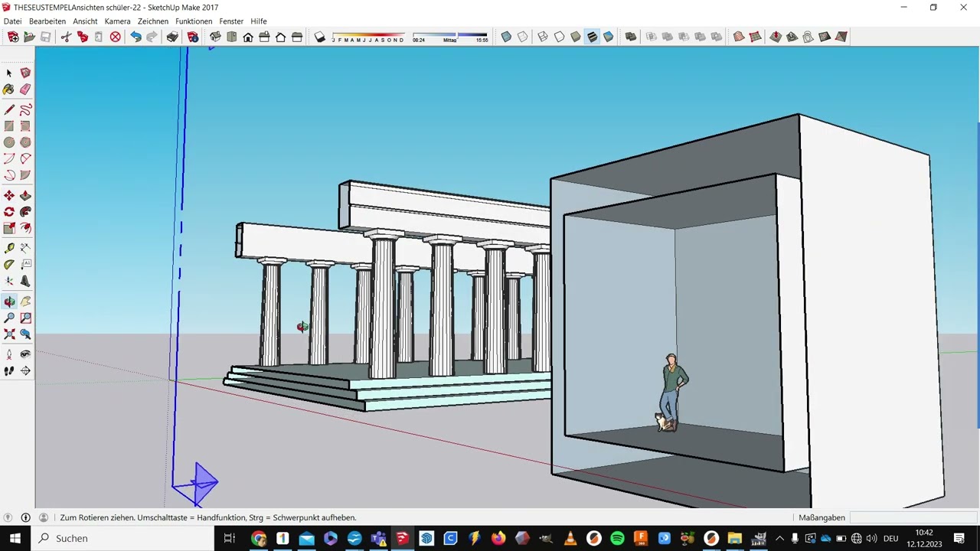This screenshot has width=980, height=551.
Task: Switch to Hidden Line face style
Action: click(x=560, y=37)
